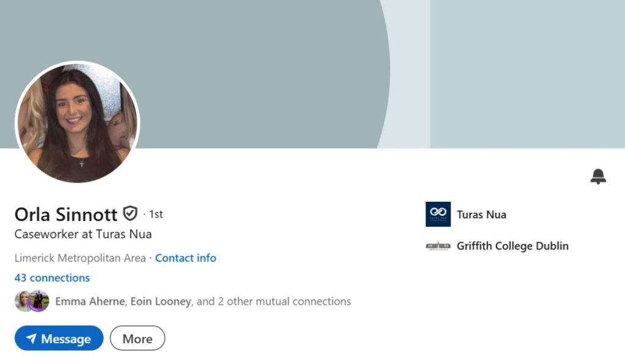Image resolution: width=625 pixels, height=364 pixels.
Task: Open the More options menu
Action: point(137,338)
